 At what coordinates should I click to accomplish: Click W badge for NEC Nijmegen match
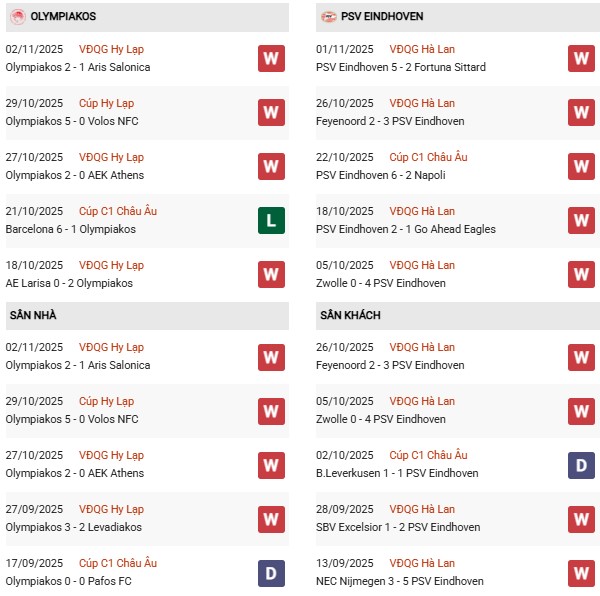[x=582, y=572]
